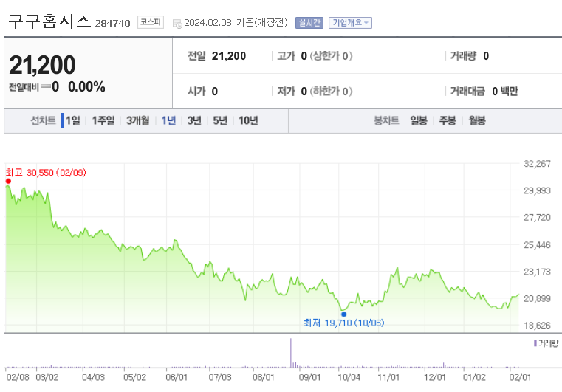
Task: Click the 23,173 y-axis label
Action: coord(537,272)
